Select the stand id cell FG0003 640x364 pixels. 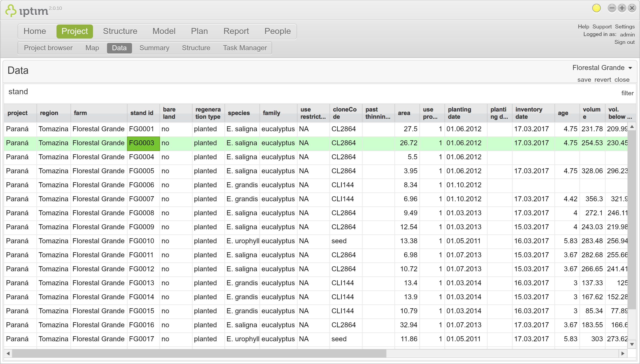[x=143, y=143]
